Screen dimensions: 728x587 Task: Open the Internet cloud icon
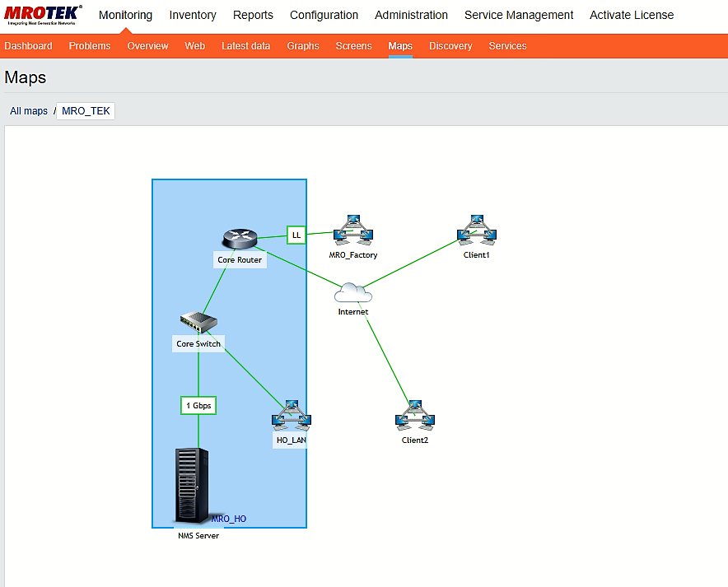coord(352,292)
